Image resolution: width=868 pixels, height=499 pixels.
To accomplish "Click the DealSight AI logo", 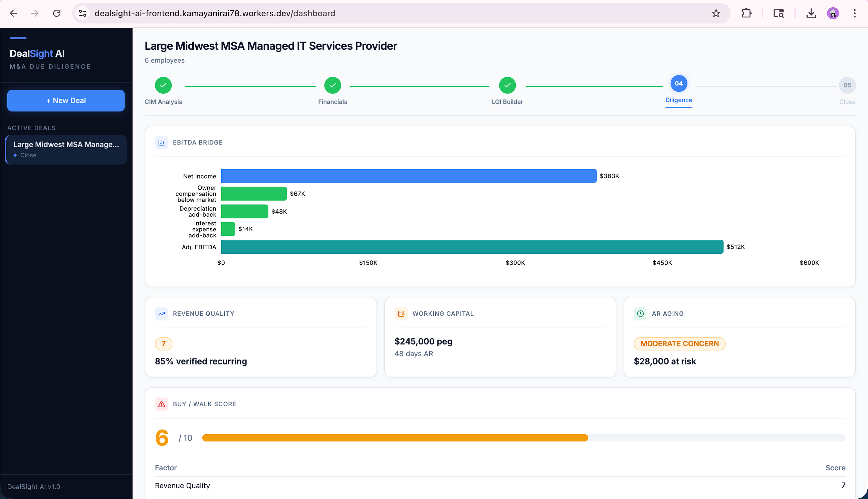I will 37,53.
